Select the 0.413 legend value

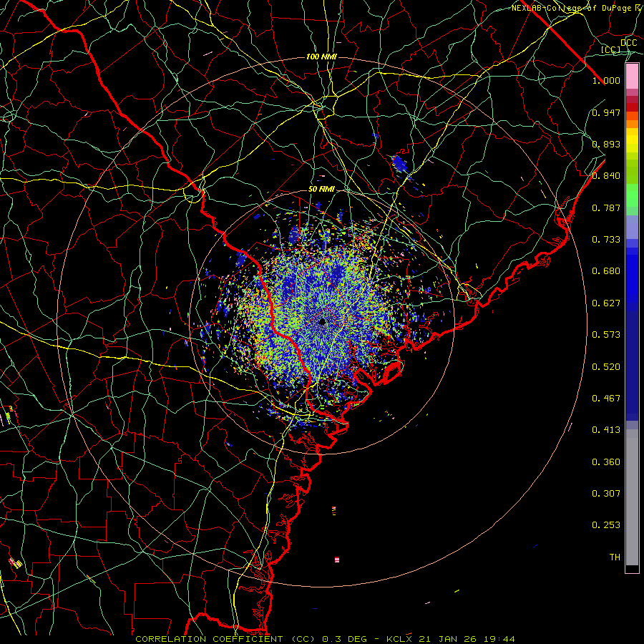click(606, 430)
